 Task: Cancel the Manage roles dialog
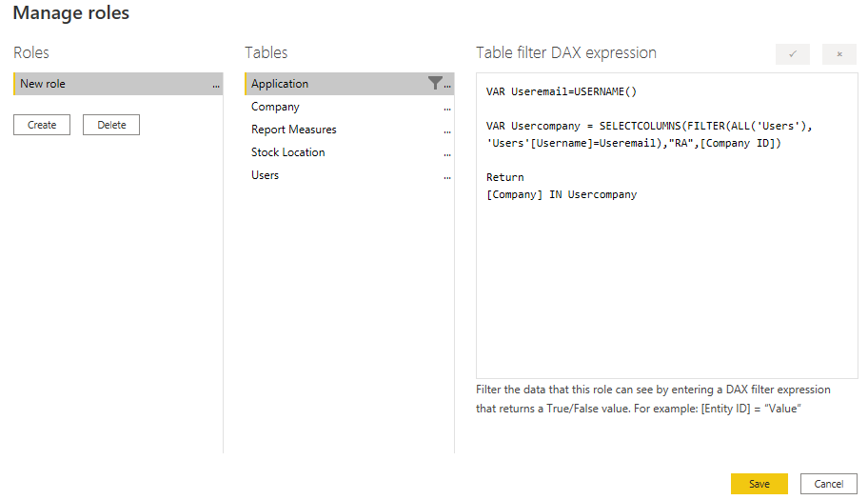click(829, 484)
